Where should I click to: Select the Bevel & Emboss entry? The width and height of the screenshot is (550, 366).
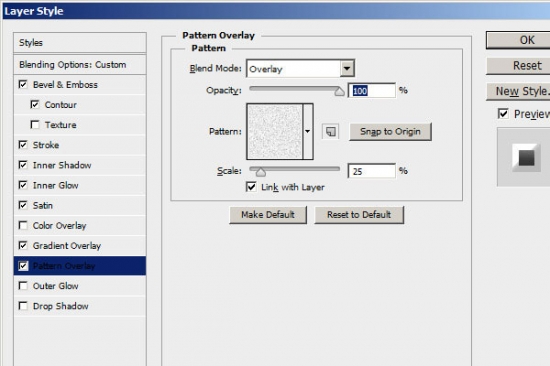[65, 85]
